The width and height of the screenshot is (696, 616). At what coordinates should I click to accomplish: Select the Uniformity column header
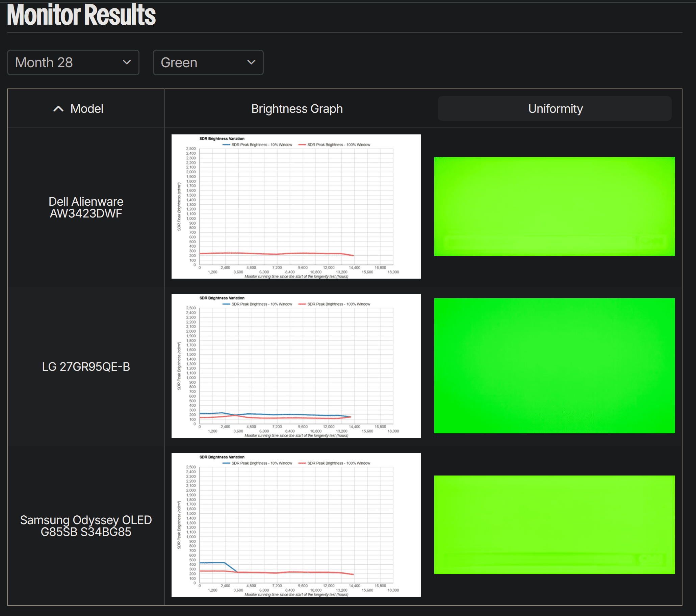pos(555,109)
